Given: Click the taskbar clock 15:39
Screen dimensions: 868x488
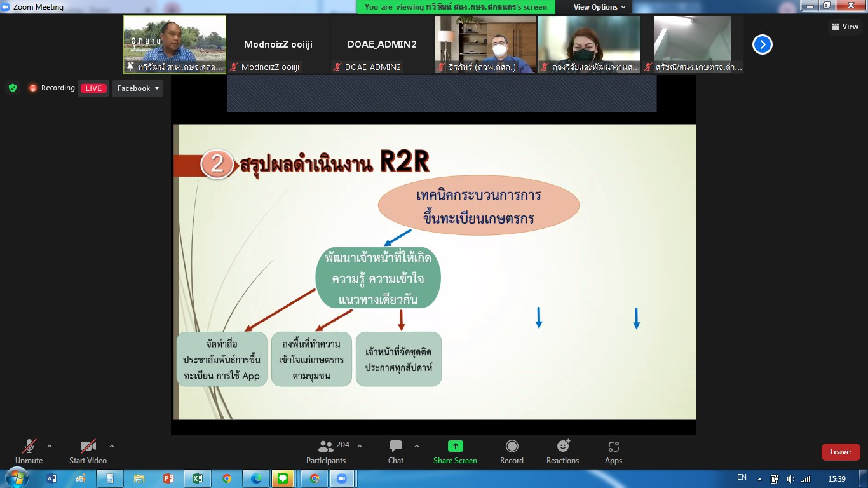Looking at the screenshot, I should [837, 479].
